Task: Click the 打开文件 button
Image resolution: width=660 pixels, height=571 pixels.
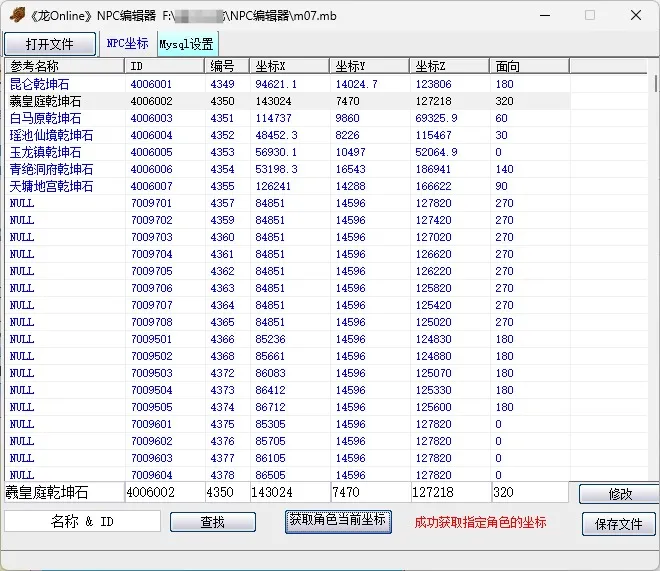Action: tap(50, 44)
